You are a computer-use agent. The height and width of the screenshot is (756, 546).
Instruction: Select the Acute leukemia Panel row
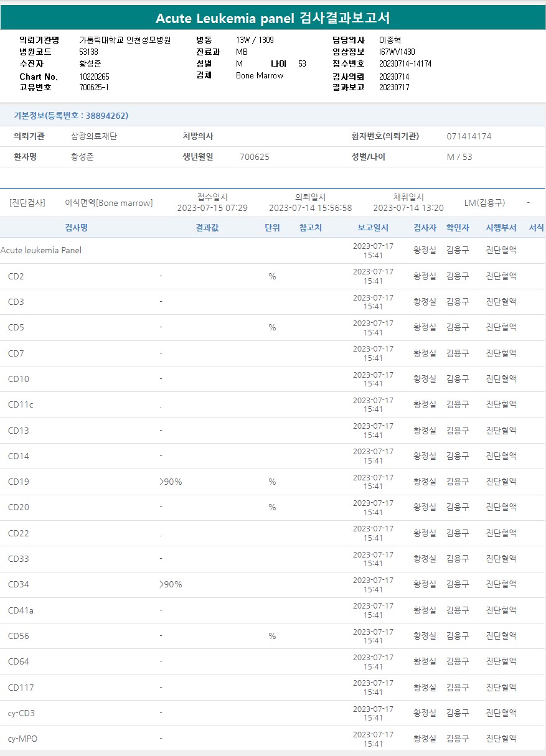41,250
